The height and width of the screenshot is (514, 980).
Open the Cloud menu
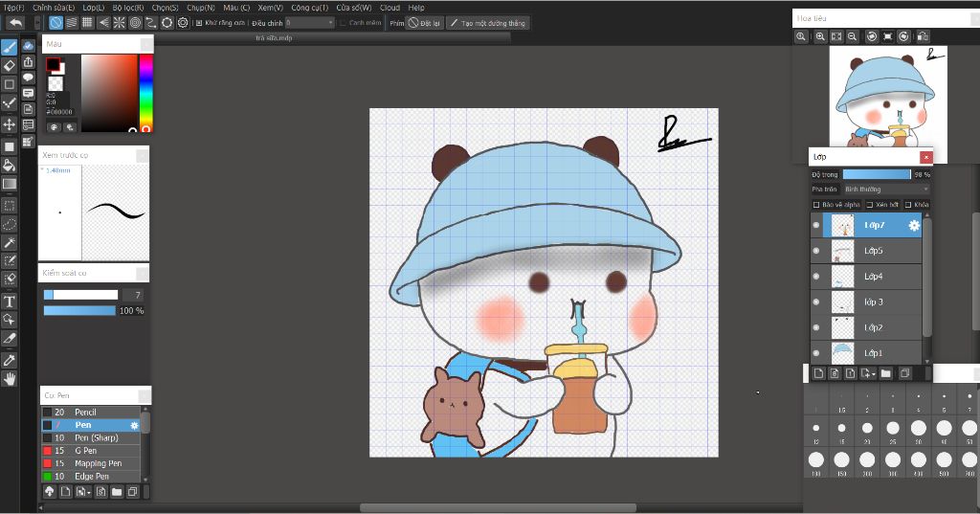tap(390, 8)
